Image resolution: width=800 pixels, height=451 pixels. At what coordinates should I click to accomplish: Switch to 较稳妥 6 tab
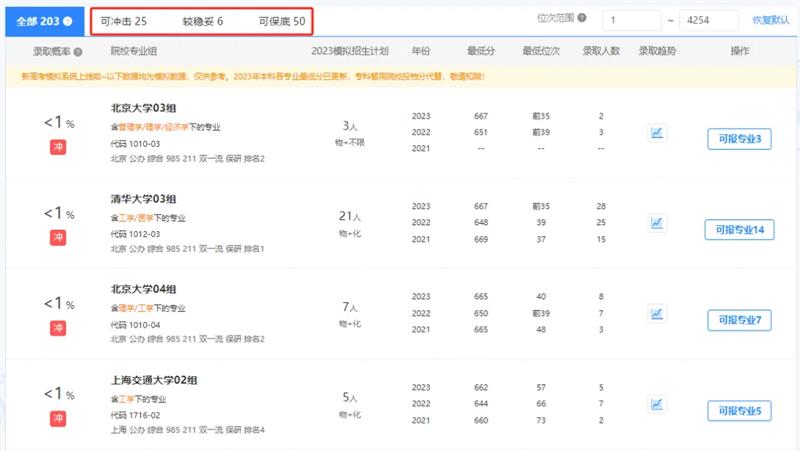[202, 20]
